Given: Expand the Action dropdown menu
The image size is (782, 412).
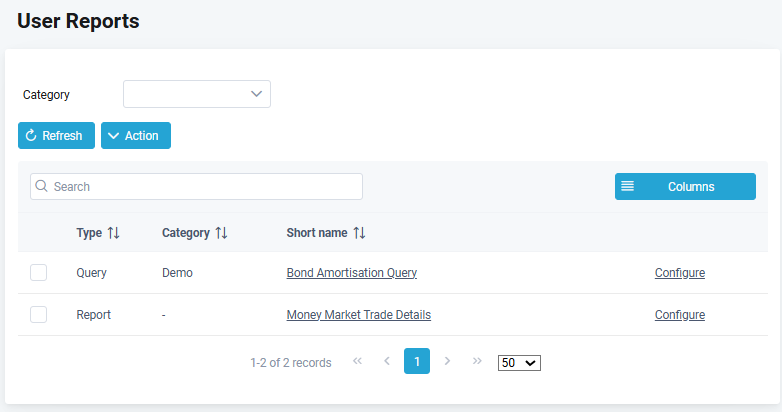Looking at the screenshot, I should (136, 135).
